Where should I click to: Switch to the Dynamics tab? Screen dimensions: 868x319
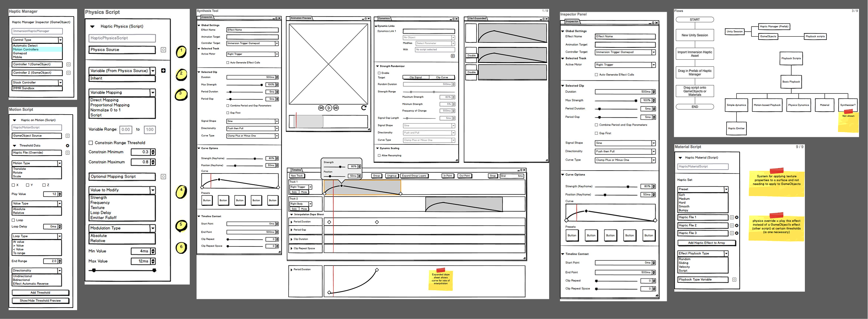tap(384, 18)
